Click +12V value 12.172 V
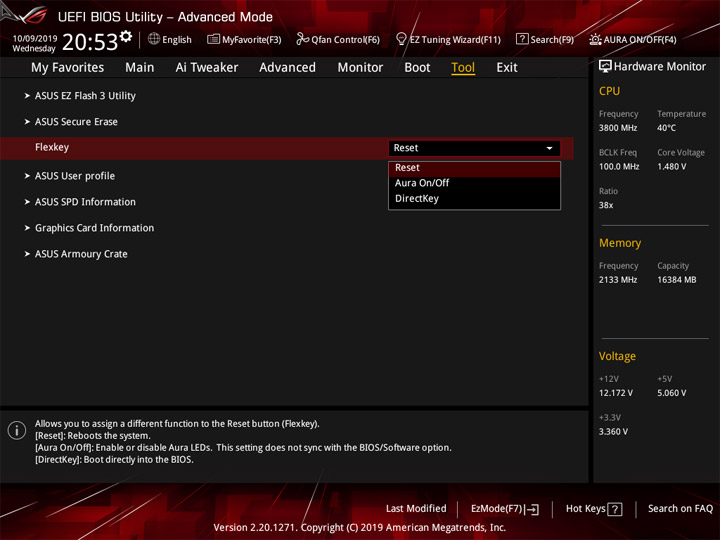Screen dimensions: 720x540 click(x=616, y=393)
